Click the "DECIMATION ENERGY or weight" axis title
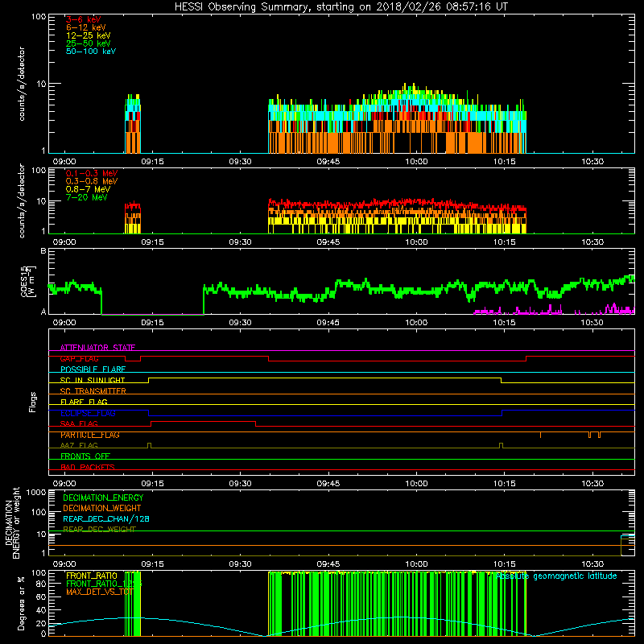The width and height of the screenshot is (644, 644). pos(12,522)
